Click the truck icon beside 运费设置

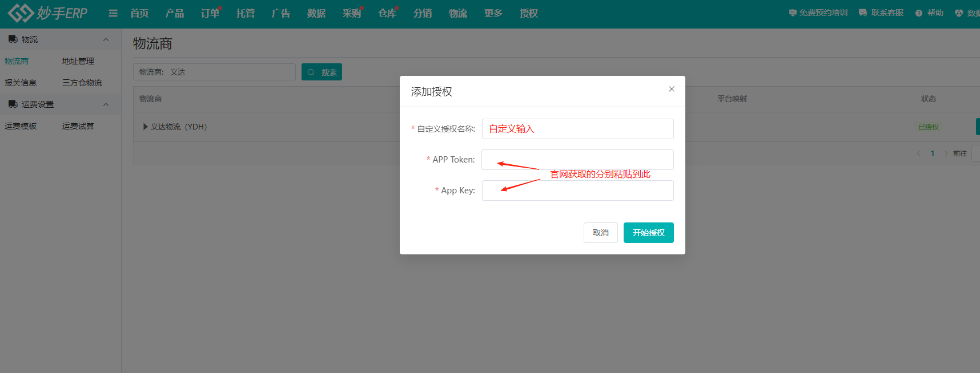pyautogui.click(x=13, y=104)
